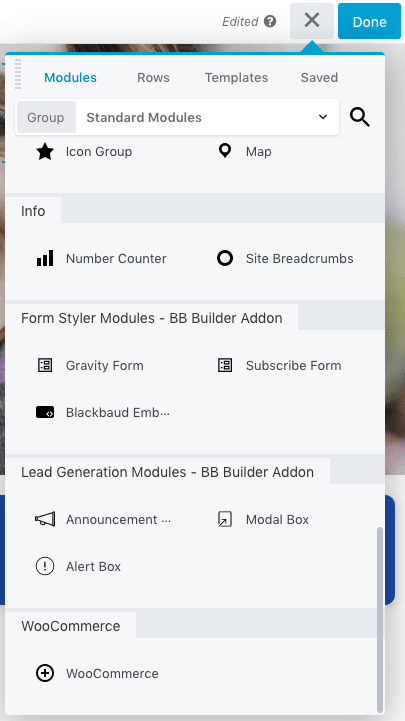Click the Number Counter bar chart icon
Screen dimensions: 405x721
[45, 258]
